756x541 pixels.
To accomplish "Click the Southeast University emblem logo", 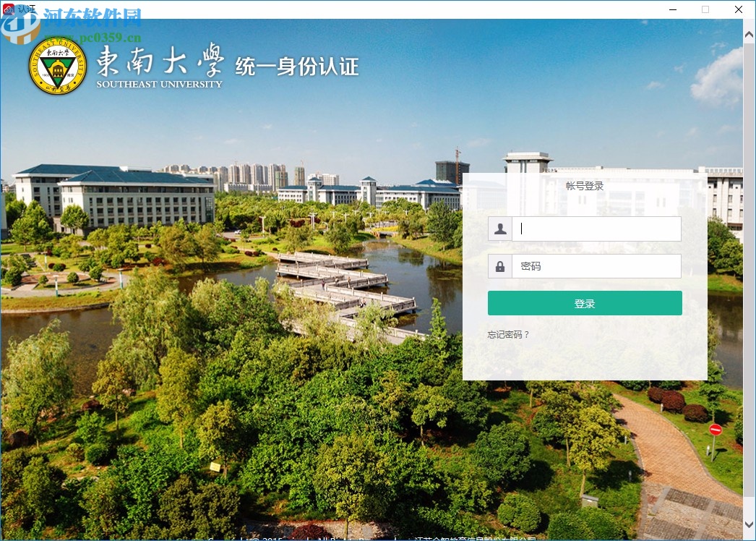I will click(x=56, y=66).
